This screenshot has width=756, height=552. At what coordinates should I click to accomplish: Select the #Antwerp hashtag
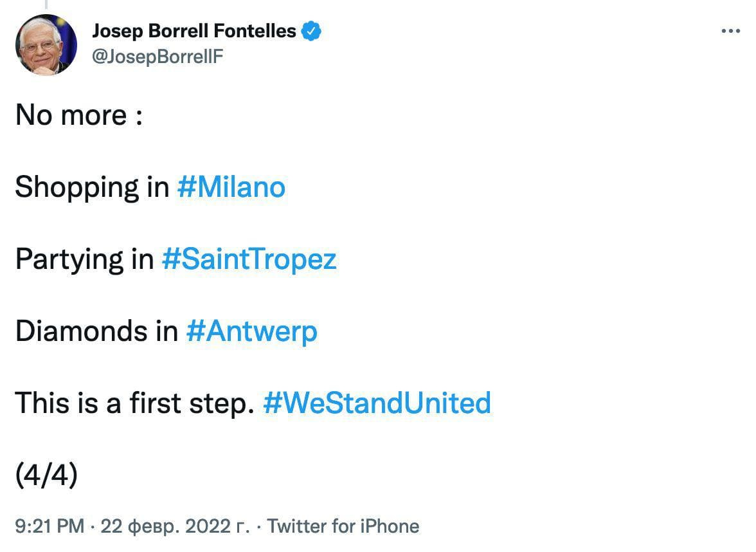pos(251,331)
